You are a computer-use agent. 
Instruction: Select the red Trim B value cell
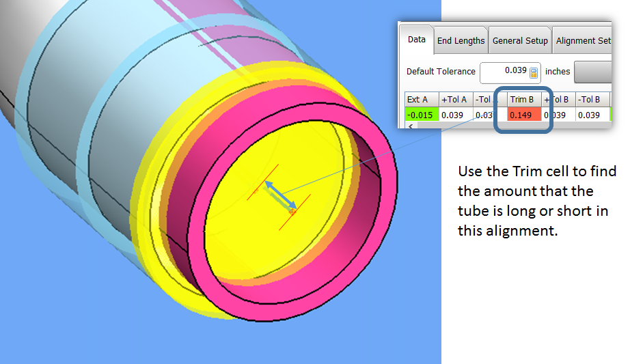(524, 115)
